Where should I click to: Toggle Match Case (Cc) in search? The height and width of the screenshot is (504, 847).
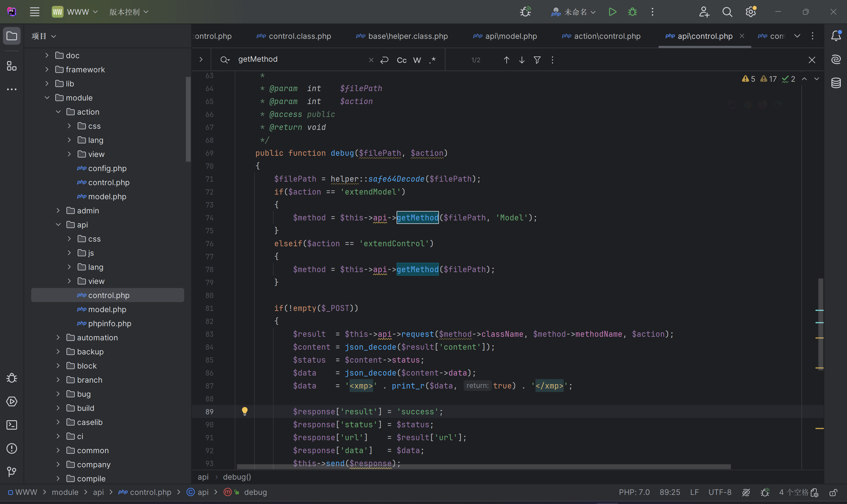click(x=401, y=60)
